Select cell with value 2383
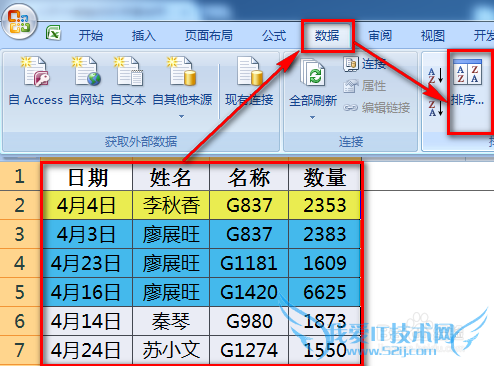The height and width of the screenshot is (366, 494). 325,234
